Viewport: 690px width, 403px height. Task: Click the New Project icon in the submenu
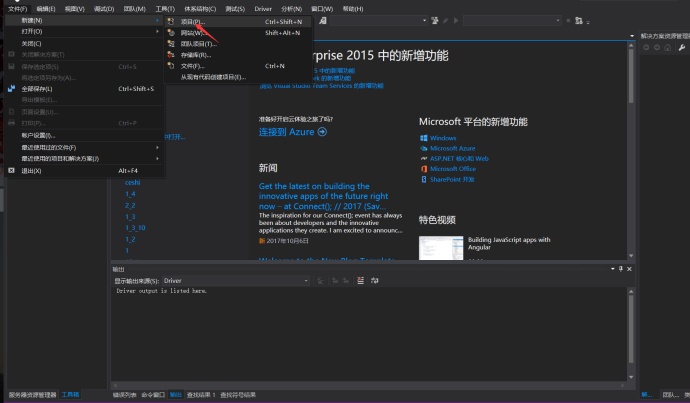pyautogui.click(x=171, y=22)
